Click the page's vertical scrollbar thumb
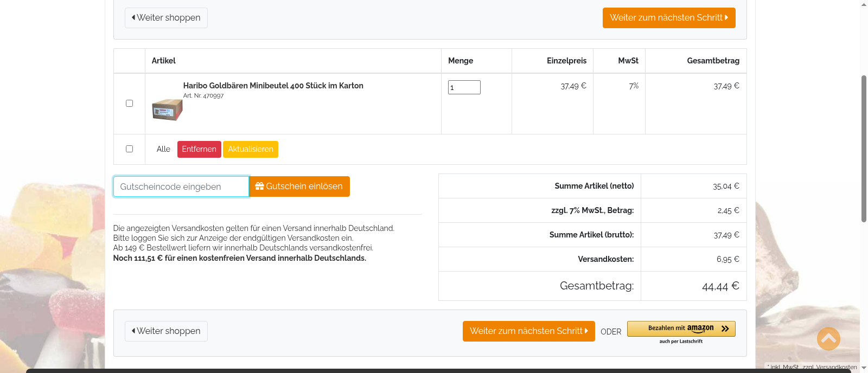868x373 pixels. pos(864,149)
